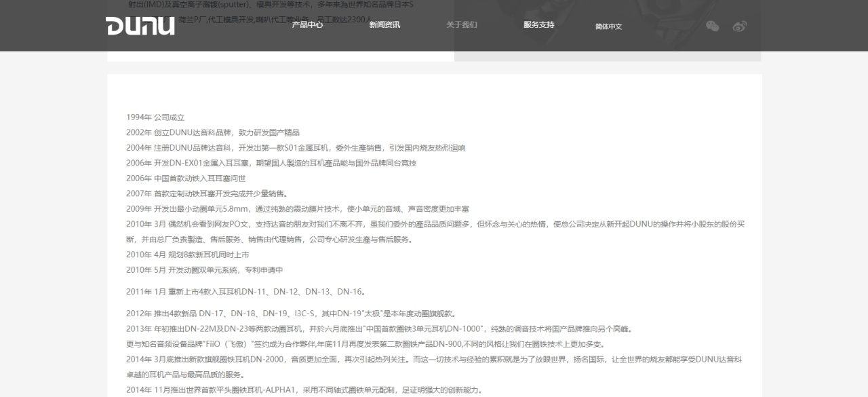Click the 2012年 推出4款新品 line

coord(291,314)
